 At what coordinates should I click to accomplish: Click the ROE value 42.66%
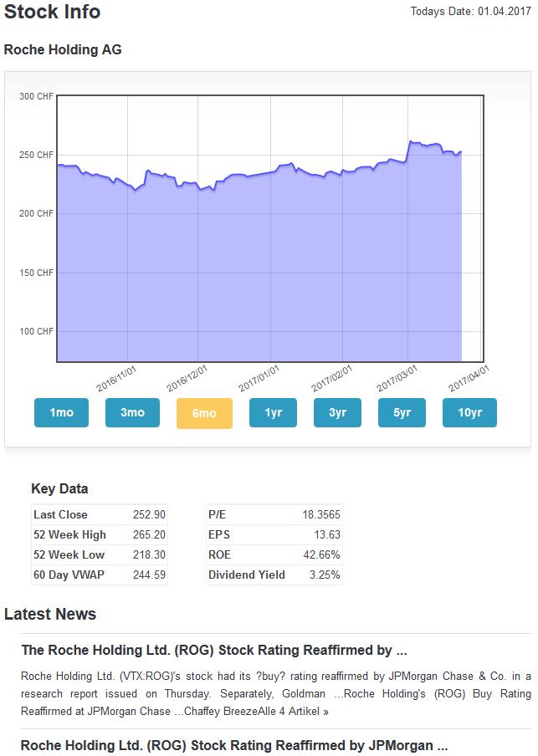322,554
